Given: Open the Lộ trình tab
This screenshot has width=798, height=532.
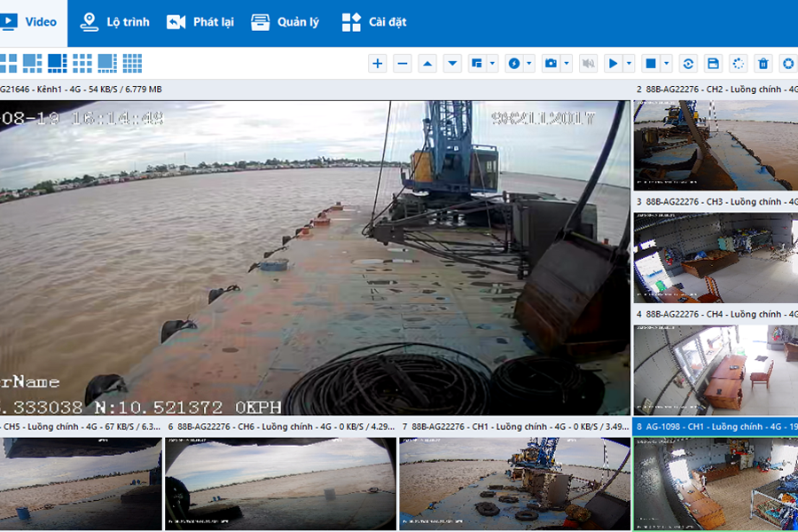Looking at the screenshot, I should click(114, 22).
